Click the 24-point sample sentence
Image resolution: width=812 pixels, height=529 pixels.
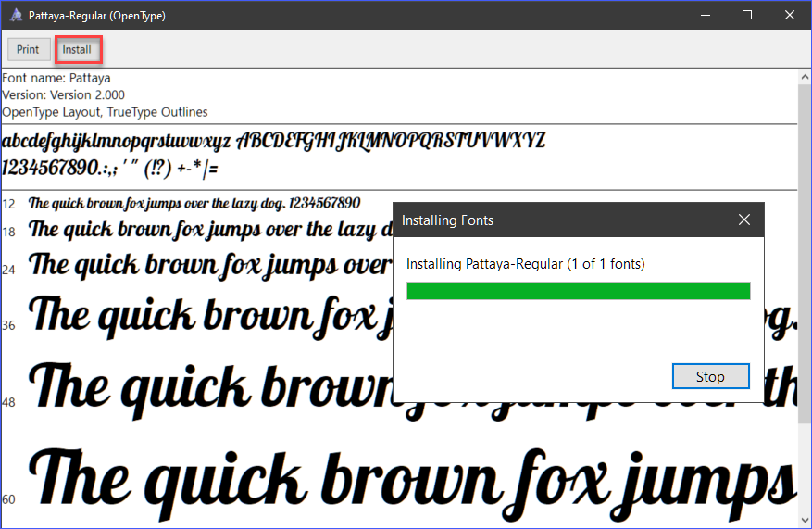tap(210, 265)
